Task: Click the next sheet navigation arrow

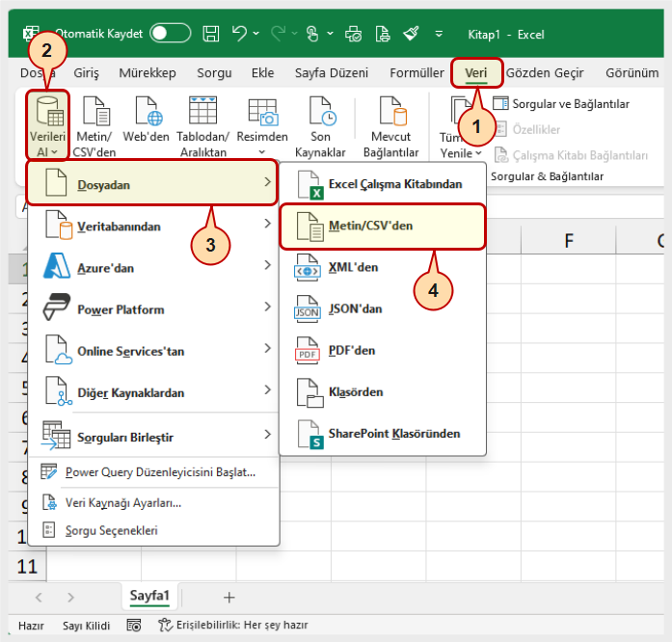Action: (x=70, y=597)
